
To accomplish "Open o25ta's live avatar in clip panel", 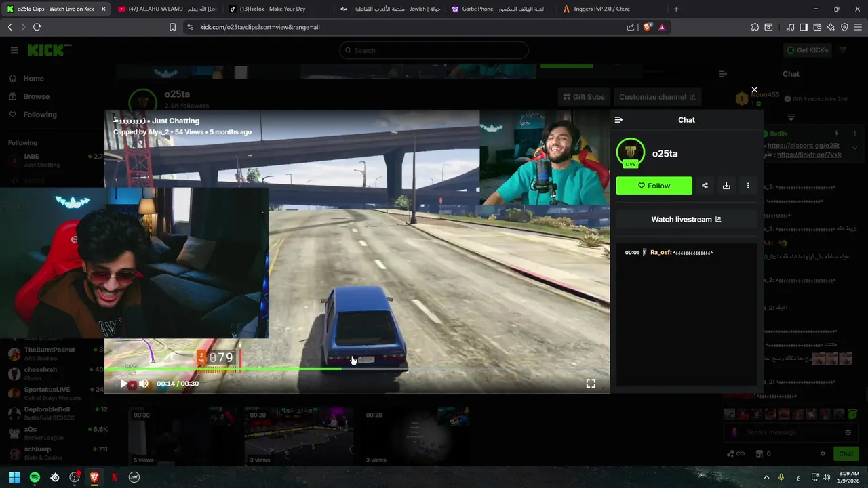I will (x=631, y=153).
